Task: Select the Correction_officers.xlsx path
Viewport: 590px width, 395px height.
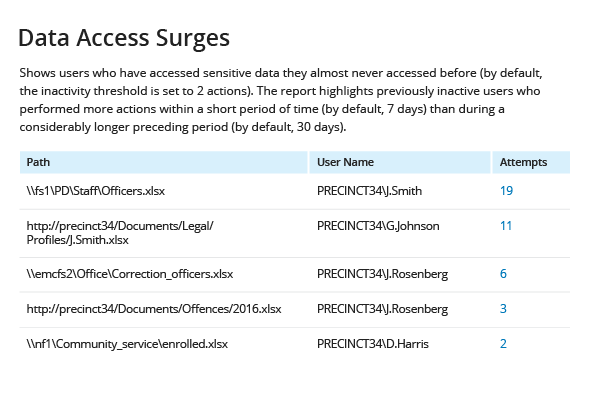Action: 129,273
